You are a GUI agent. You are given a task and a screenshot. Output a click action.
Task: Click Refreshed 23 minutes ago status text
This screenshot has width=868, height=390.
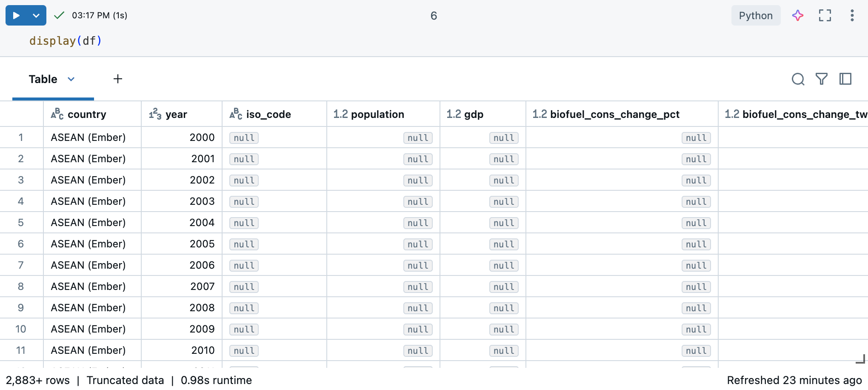click(794, 380)
